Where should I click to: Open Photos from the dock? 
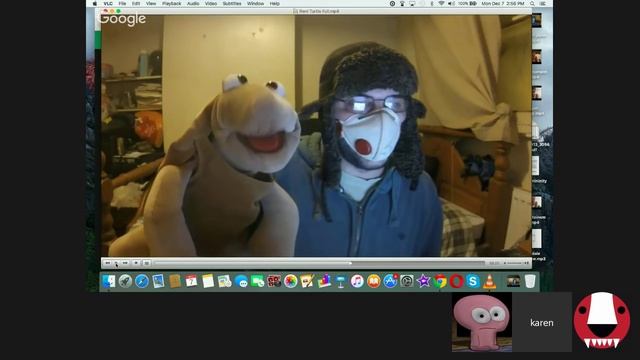(x=290, y=281)
